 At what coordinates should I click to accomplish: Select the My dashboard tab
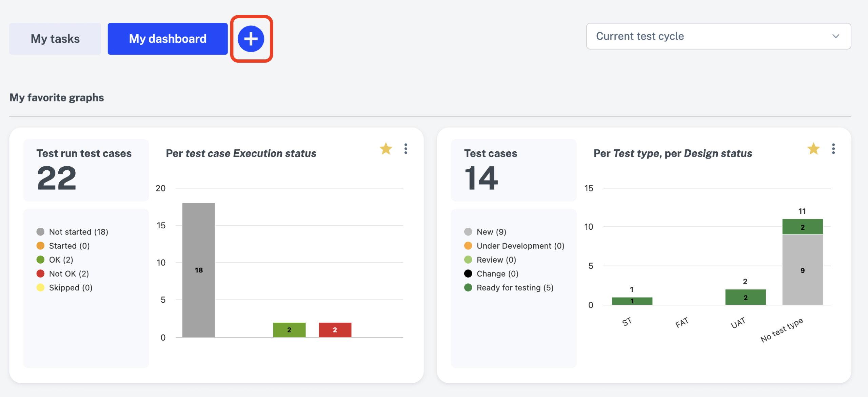[167, 39]
